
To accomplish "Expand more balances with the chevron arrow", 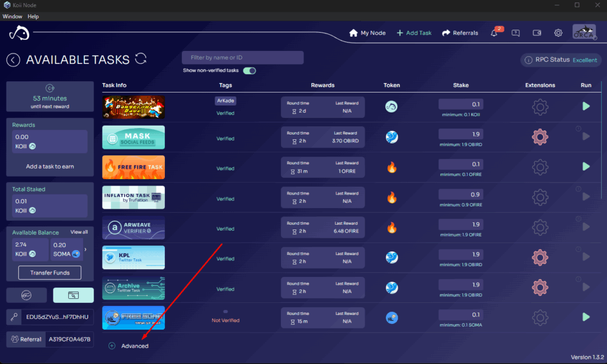I will [85, 250].
